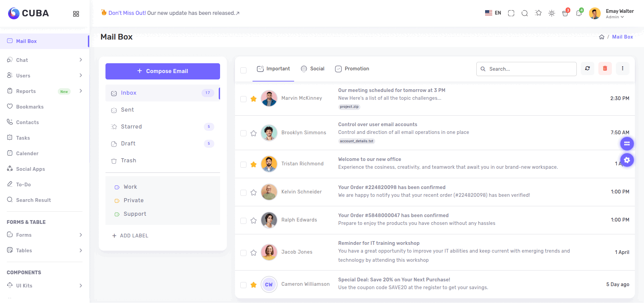Check the select-all checkbox above the mail list
The image size is (644, 303).
[243, 70]
